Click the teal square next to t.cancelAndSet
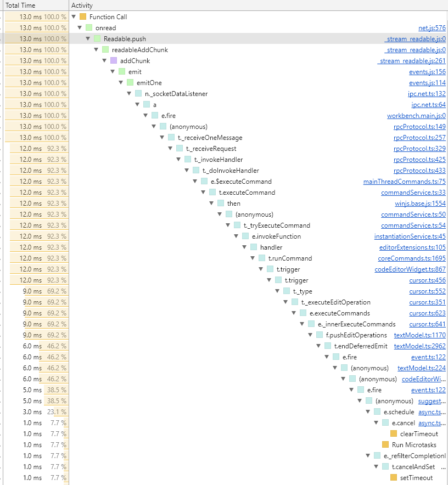 pos(385,467)
